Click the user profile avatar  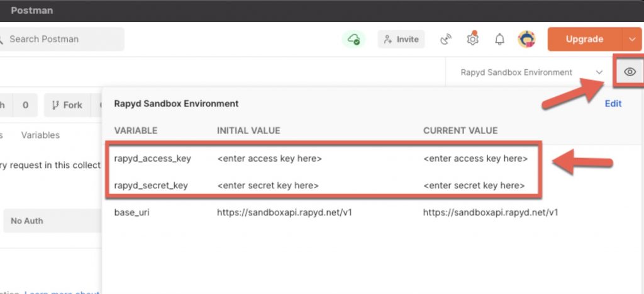tap(526, 39)
